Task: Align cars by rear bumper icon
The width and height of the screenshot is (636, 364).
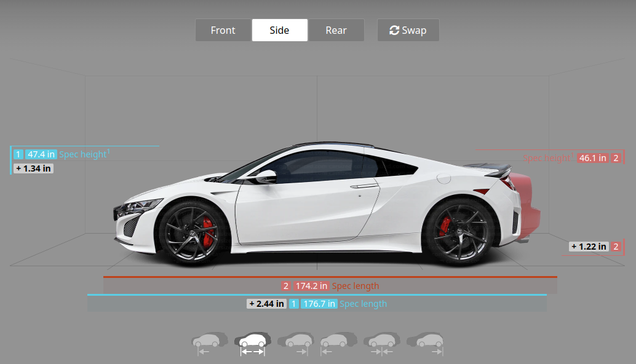Action: (426, 344)
